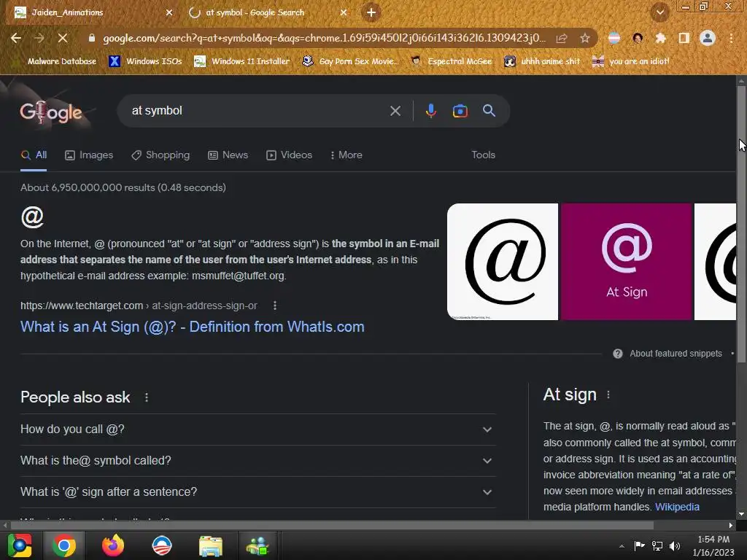Bookmark this page with star icon

click(585, 38)
